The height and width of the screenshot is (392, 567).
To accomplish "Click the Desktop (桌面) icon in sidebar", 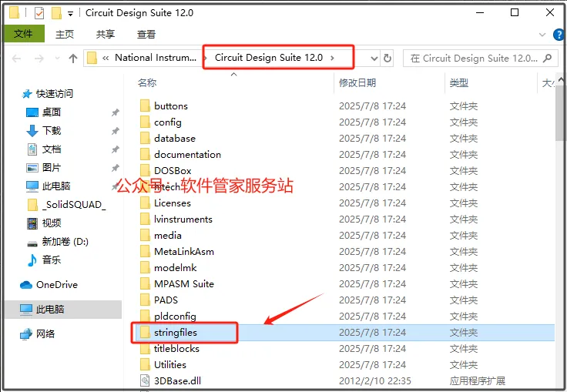I will [32, 112].
